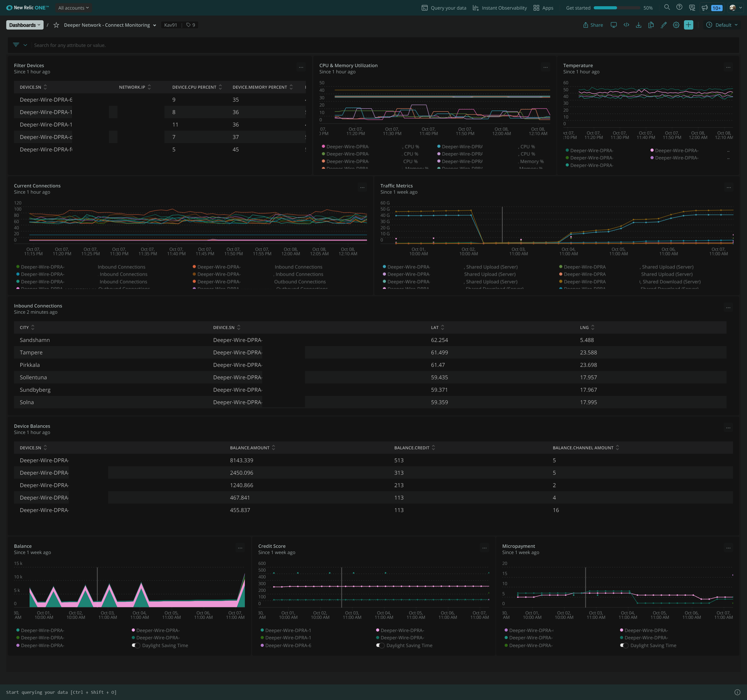Viewport: 747px width, 700px height.
Task: Click the Get started progress bar
Action: pos(616,8)
